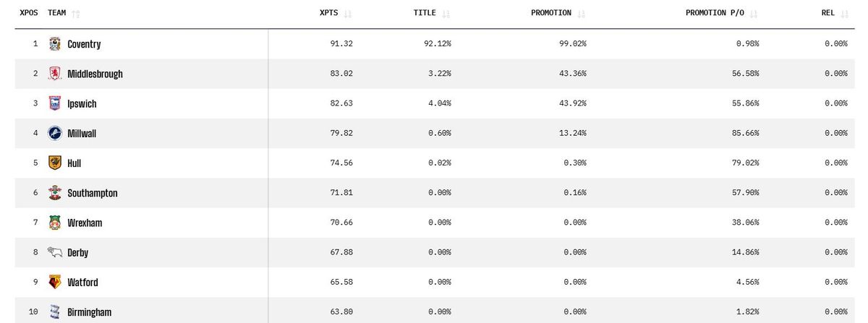Screen dimensions: 868x323
Task: Sort by PROMOTION P/O column arrows
Action: coord(754,14)
